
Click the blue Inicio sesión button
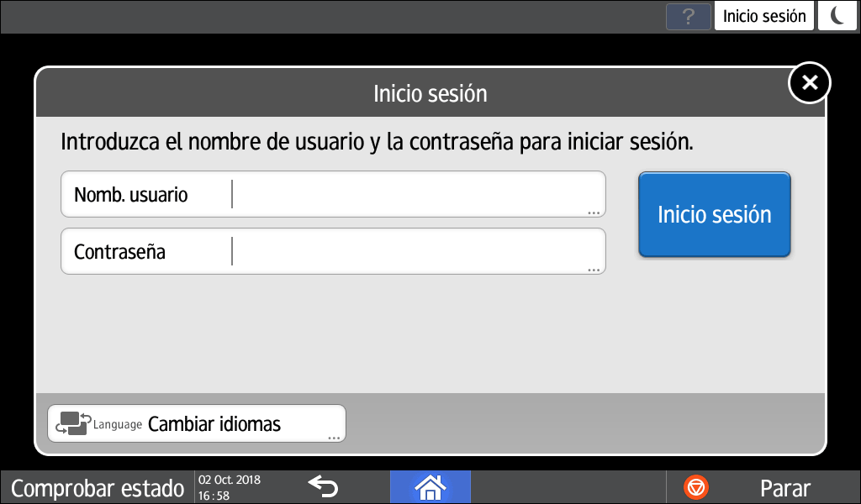tap(714, 214)
